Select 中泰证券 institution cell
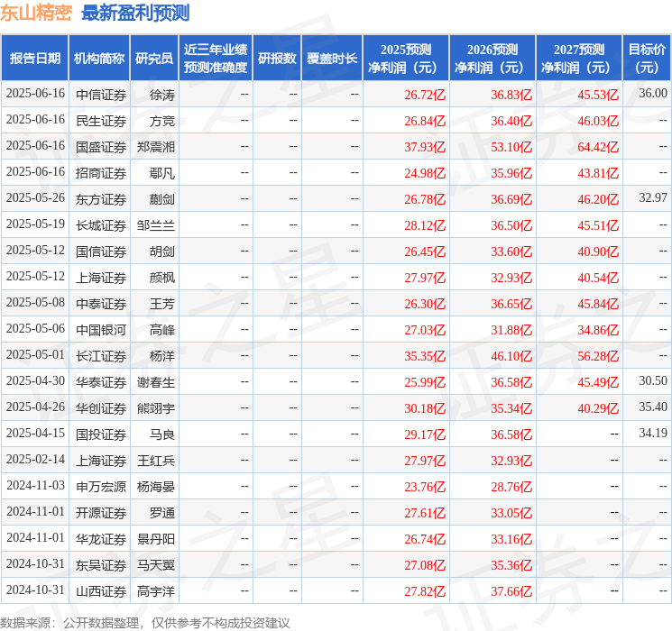Image resolution: width=672 pixels, height=631 pixels. pyautogui.click(x=101, y=304)
